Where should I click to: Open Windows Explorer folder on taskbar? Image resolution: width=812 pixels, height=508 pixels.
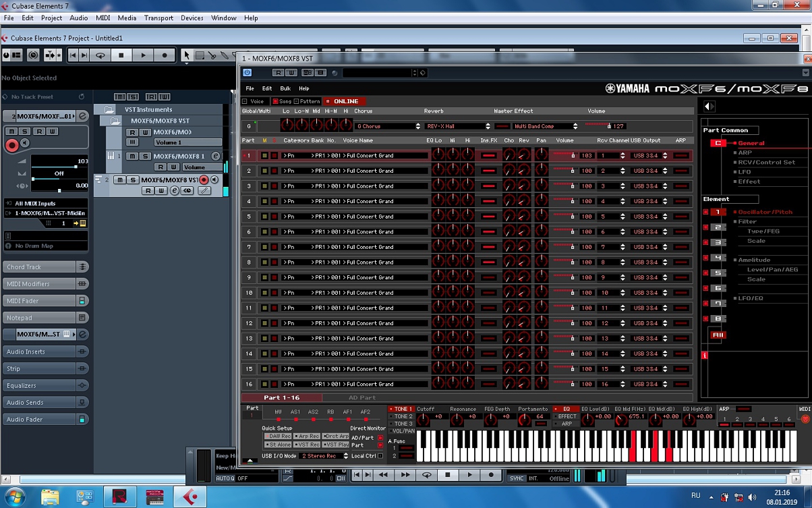(x=50, y=497)
